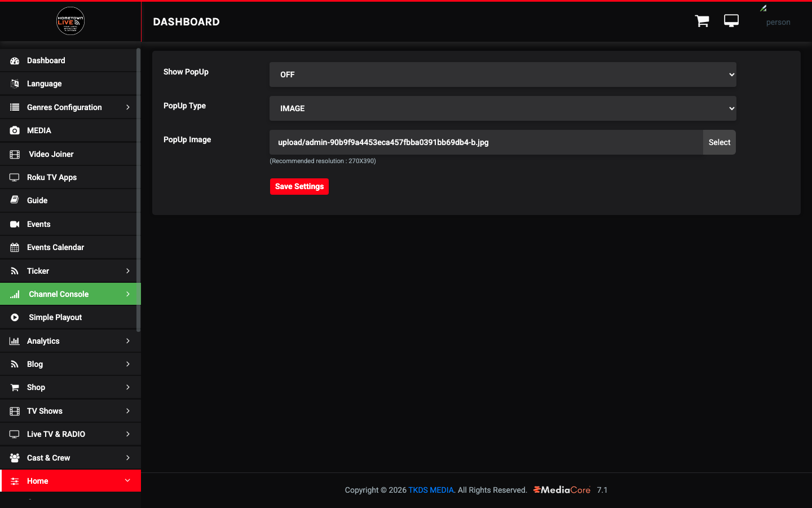Click the sidebar vertical scrollbar
The image size is (812, 508).
coord(138,190)
